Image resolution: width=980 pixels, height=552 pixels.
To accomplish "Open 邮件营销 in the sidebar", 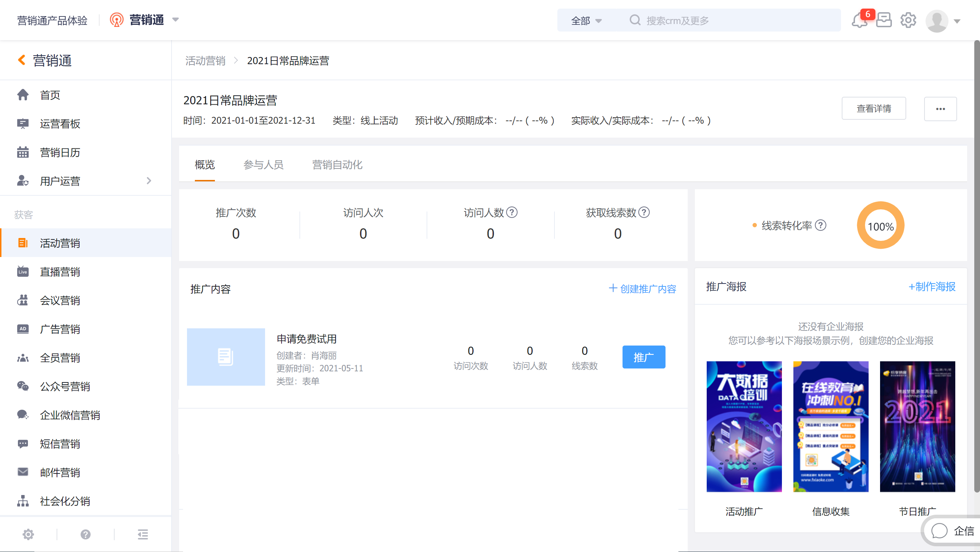I will coord(86,472).
